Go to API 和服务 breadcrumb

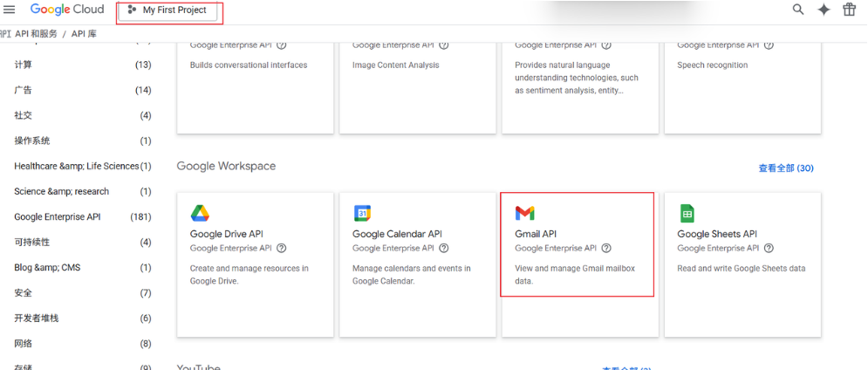coord(36,34)
